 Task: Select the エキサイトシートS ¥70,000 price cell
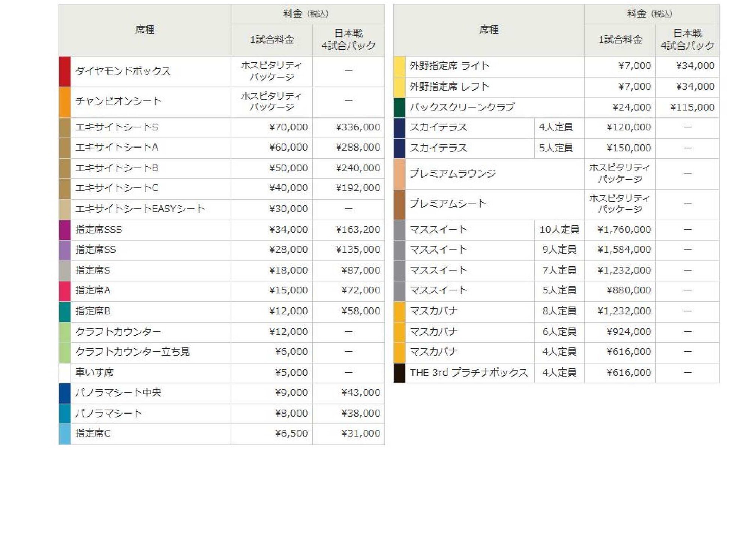(288, 127)
